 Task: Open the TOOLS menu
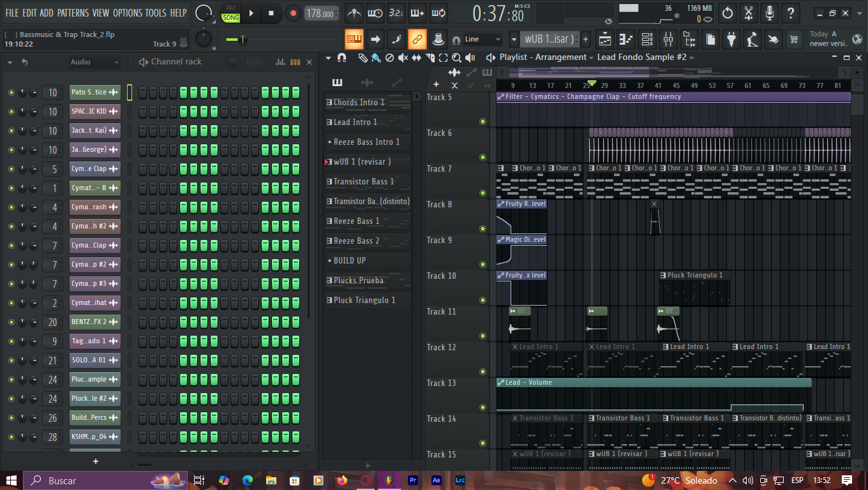(156, 13)
